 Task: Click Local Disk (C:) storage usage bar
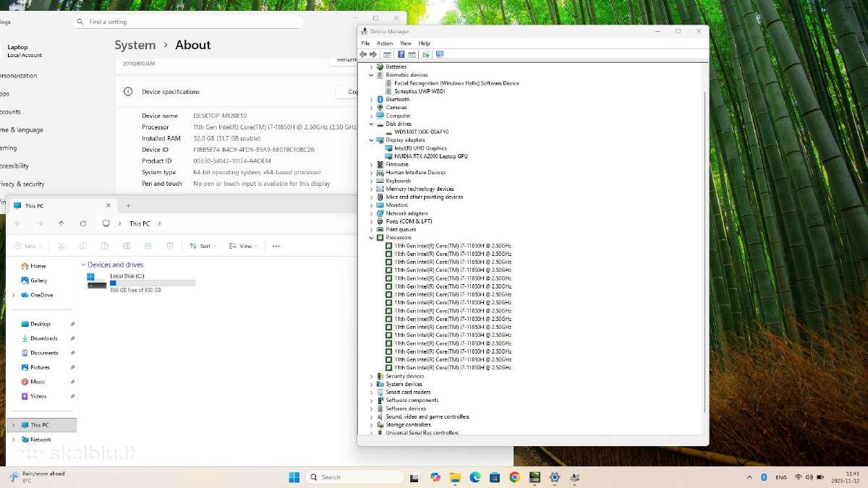pos(153,283)
